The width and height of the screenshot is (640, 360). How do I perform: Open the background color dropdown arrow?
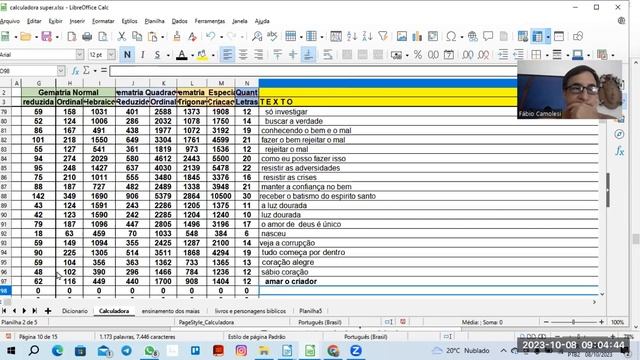tap(213, 55)
